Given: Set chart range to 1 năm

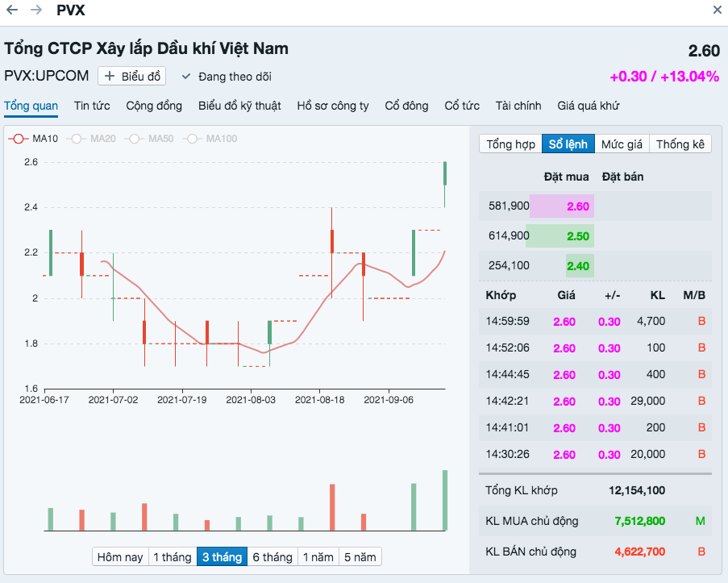Looking at the screenshot, I should [x=318, y=557].
